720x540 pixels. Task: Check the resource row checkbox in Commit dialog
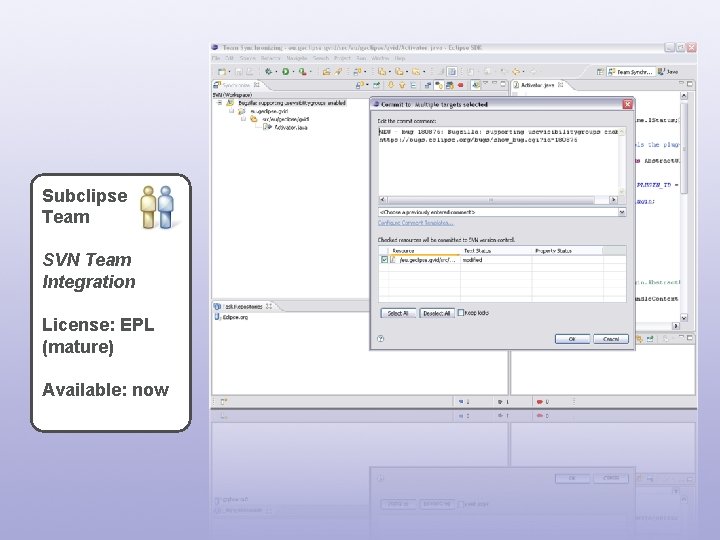pos(384,259)
